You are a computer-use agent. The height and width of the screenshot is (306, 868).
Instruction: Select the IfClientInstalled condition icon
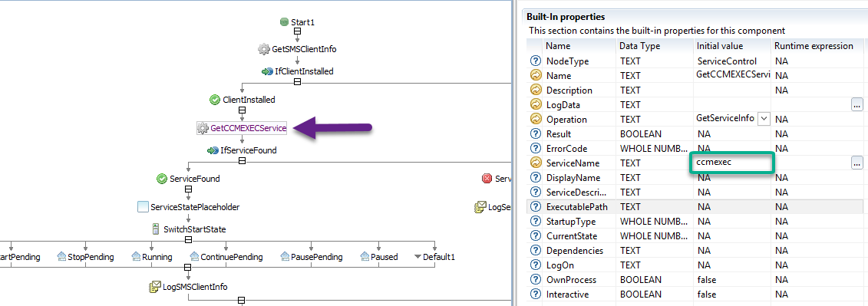point(267,71)
